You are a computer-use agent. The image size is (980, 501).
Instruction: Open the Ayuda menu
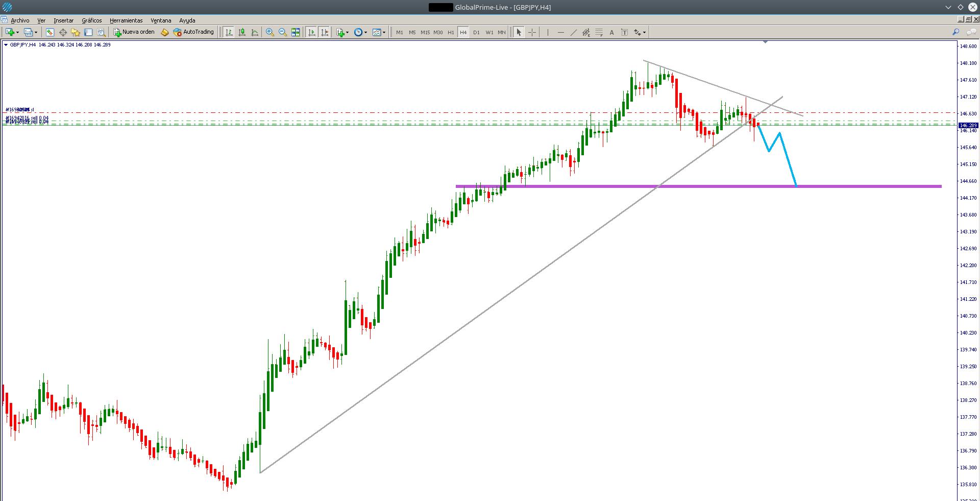point(187,20)
